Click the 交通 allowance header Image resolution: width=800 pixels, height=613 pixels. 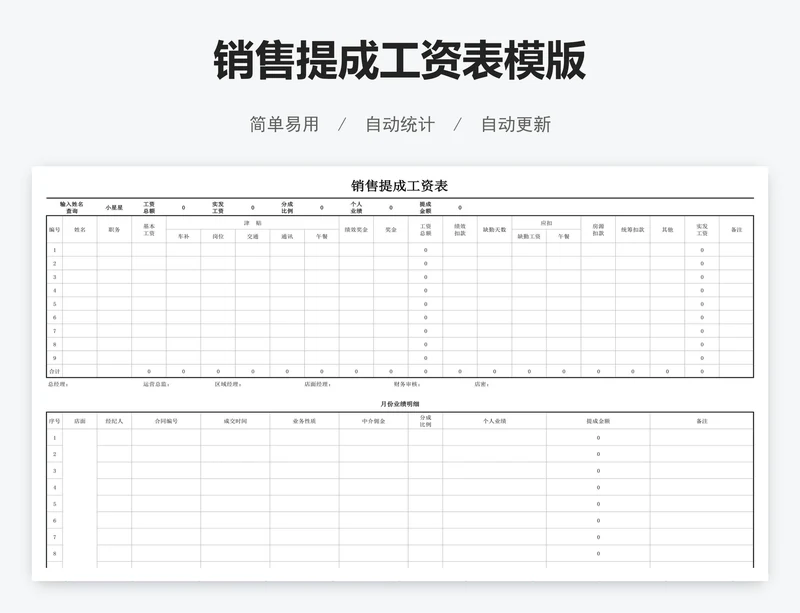click(253, 236)
